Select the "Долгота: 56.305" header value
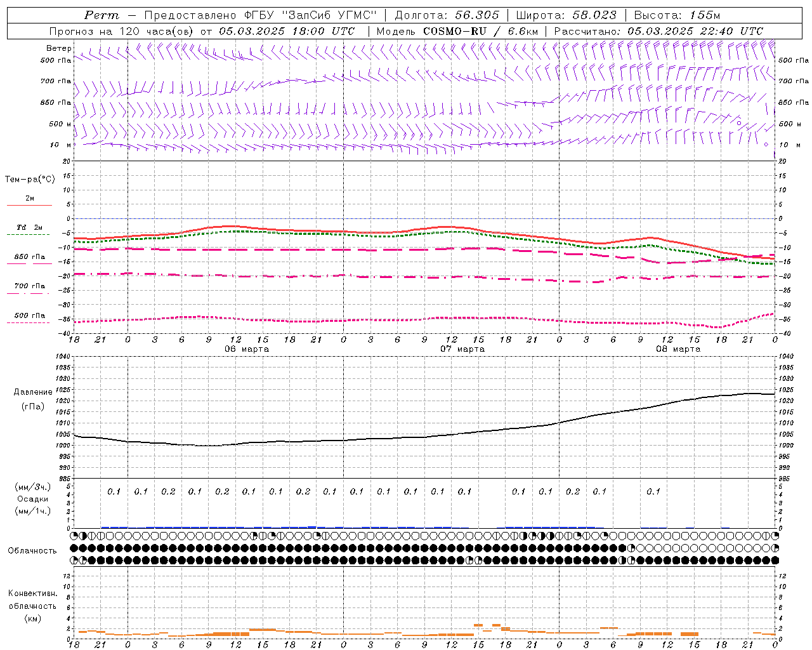 (447, 15)
